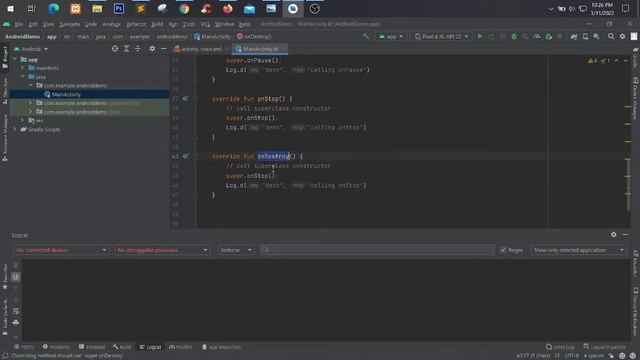Hide the Logcat panel with minus icon
The height and width of the screenshot is (360, 640).
point(625,235)
